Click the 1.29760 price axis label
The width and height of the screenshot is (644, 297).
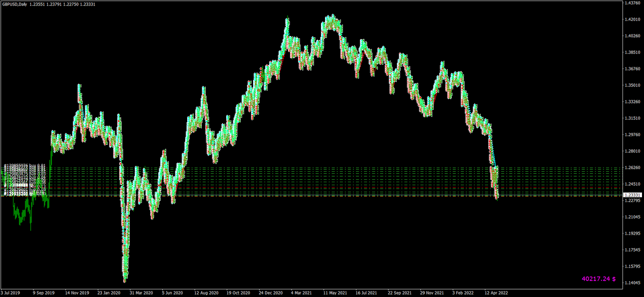click(x=633, y=135)
